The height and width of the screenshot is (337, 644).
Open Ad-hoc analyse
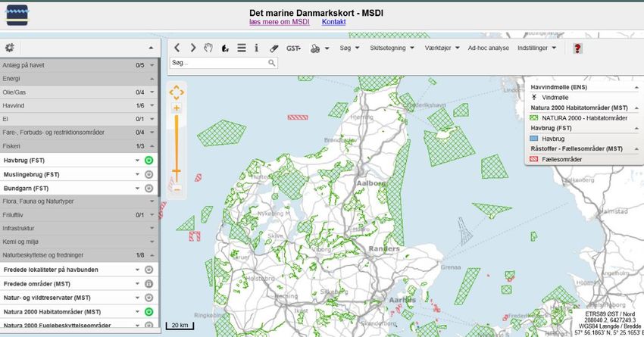(x=488, y=48)
